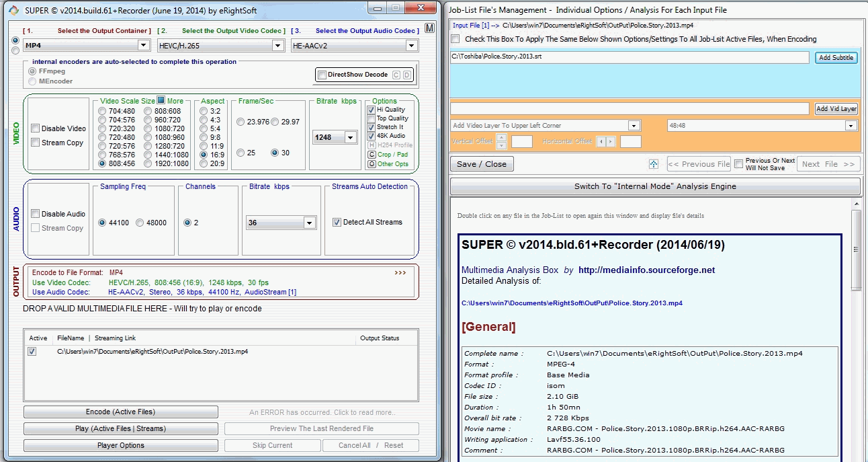Set aspect ratio to 4:3

click(x=204, y=120)
